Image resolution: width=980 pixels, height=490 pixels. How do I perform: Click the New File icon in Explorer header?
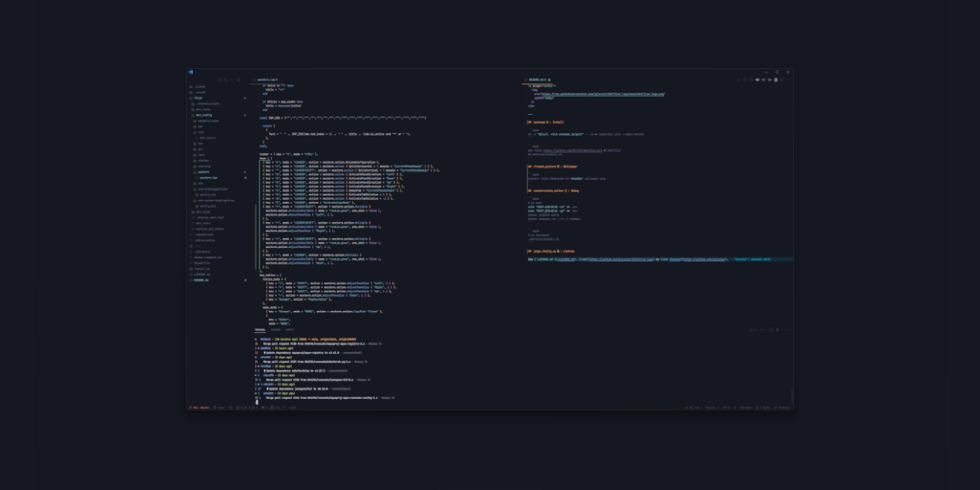point(220,80)
